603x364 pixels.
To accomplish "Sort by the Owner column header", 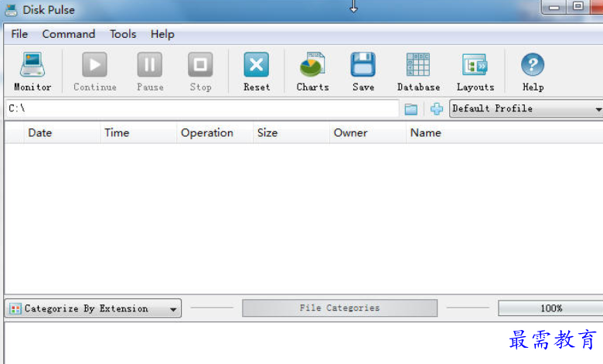I will (368, 133).
